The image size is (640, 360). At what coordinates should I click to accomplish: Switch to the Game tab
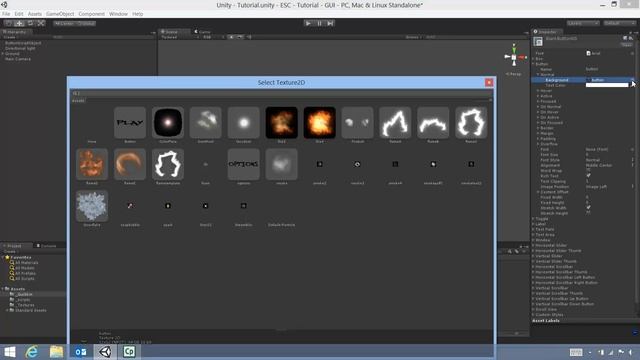203,32
